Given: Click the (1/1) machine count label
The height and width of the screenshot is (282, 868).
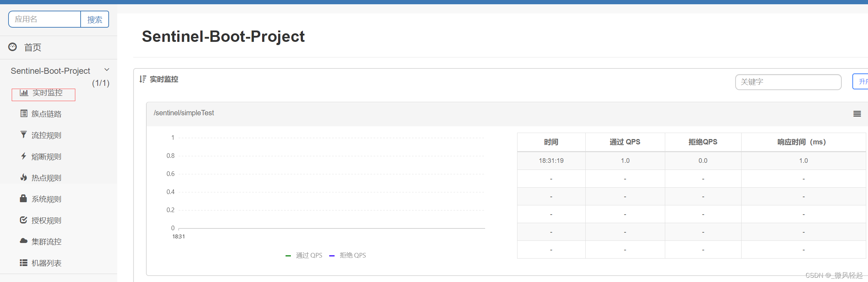Looking at the screenshot, I should coord(101,83).
